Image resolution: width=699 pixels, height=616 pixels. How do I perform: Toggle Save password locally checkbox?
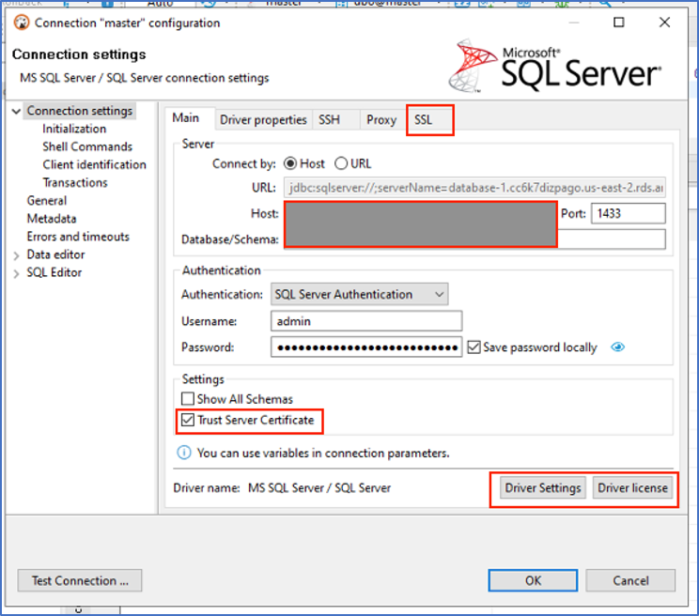click(x=474, y=347)
